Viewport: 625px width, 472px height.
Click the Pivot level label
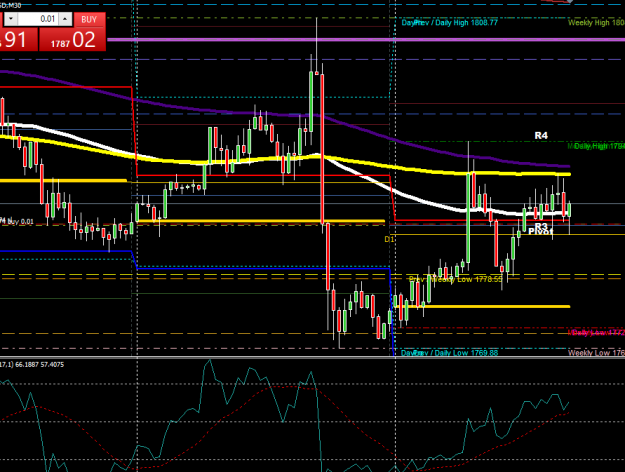coord(540,231)
